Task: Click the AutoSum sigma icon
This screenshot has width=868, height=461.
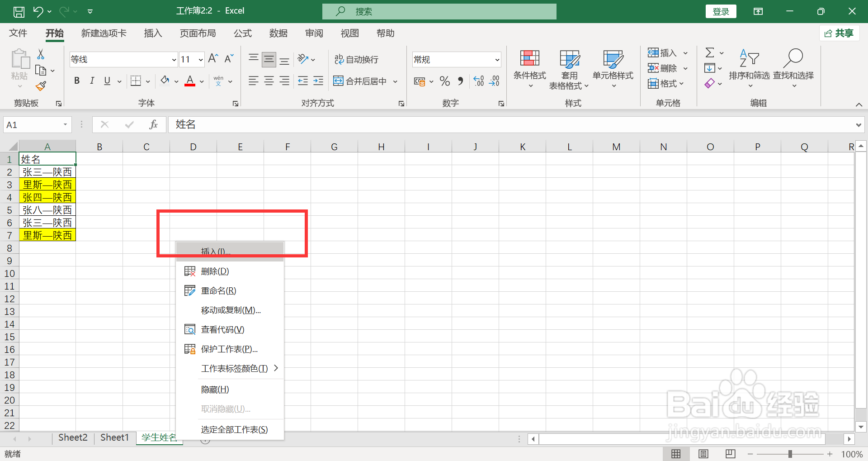Action: (710, 53)
